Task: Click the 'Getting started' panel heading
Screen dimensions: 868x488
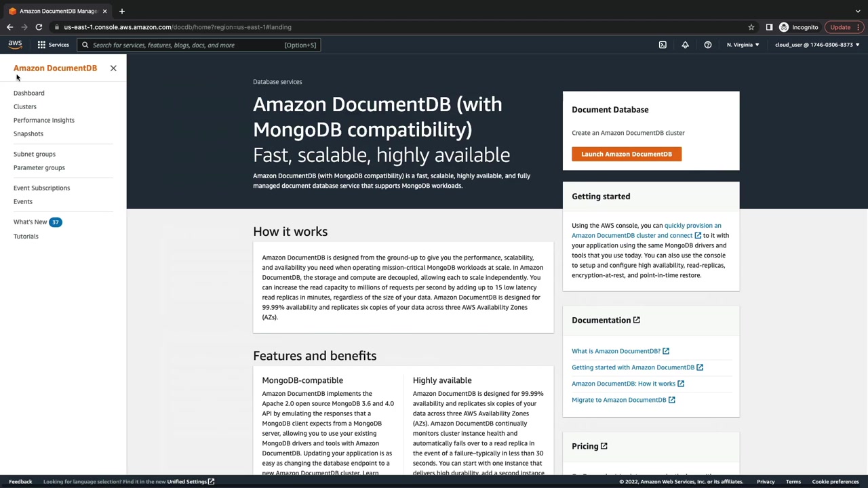Action: pyautogui.click(x=601, y=197)
